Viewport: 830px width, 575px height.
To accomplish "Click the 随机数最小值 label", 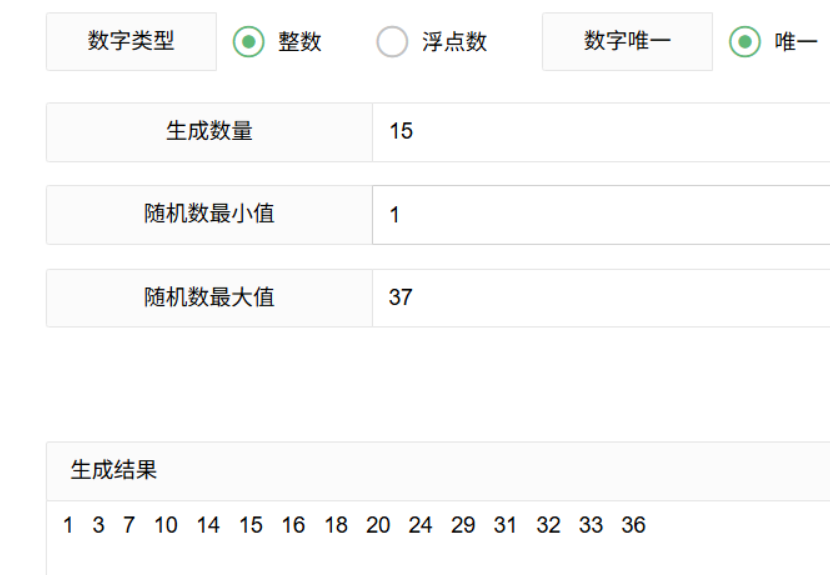I will tap(210, 215).
